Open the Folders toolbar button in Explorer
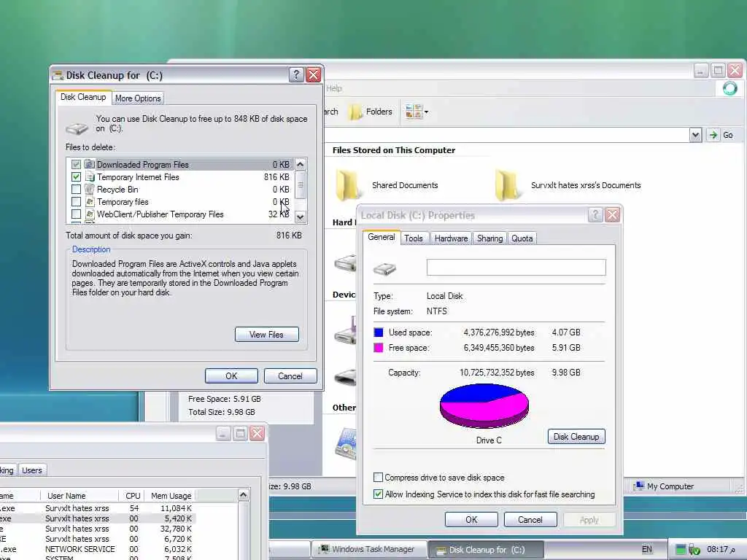Viewport: 747px width, 560px height. click(371, 112)
